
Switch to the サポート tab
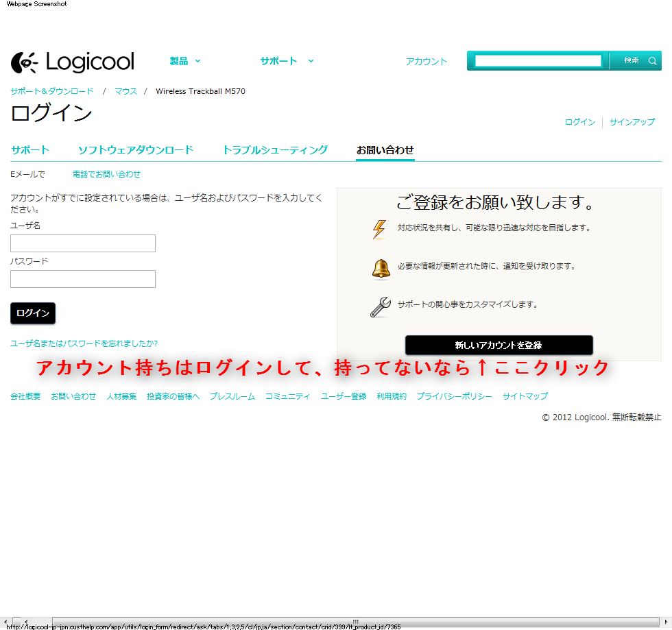click(30, 150)
